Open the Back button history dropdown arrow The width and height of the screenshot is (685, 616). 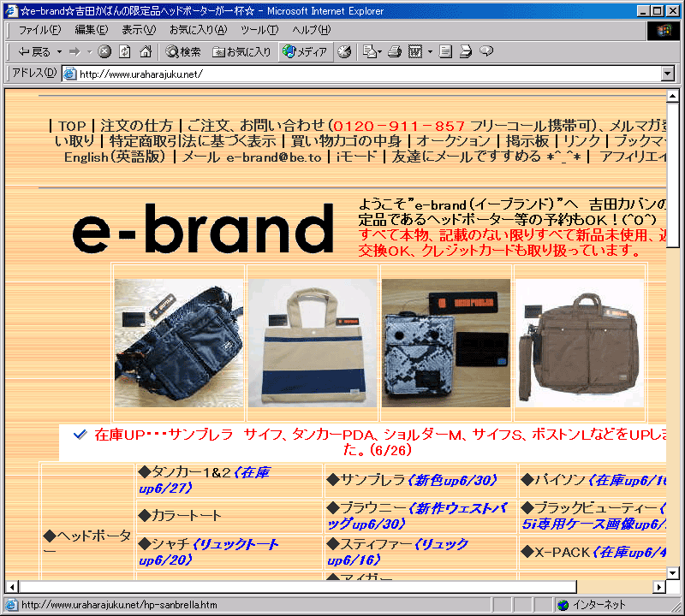[x=59, y=52]
